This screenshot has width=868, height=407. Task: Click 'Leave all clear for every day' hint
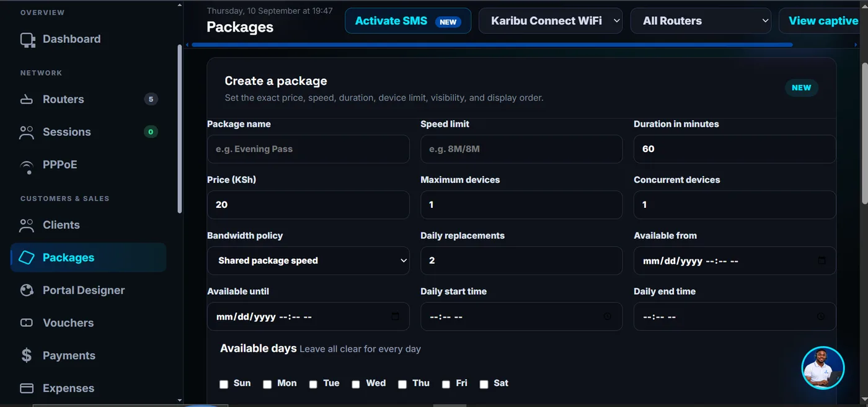[360, 349]
